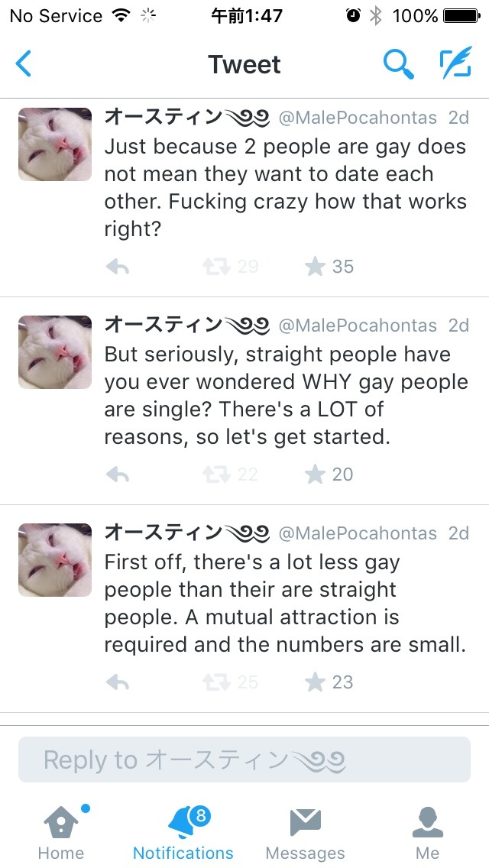Viewport: 489px width, 868px height.
Task: Tap cat avatar on the 'First off' tweet
Action: click(55, 560)
